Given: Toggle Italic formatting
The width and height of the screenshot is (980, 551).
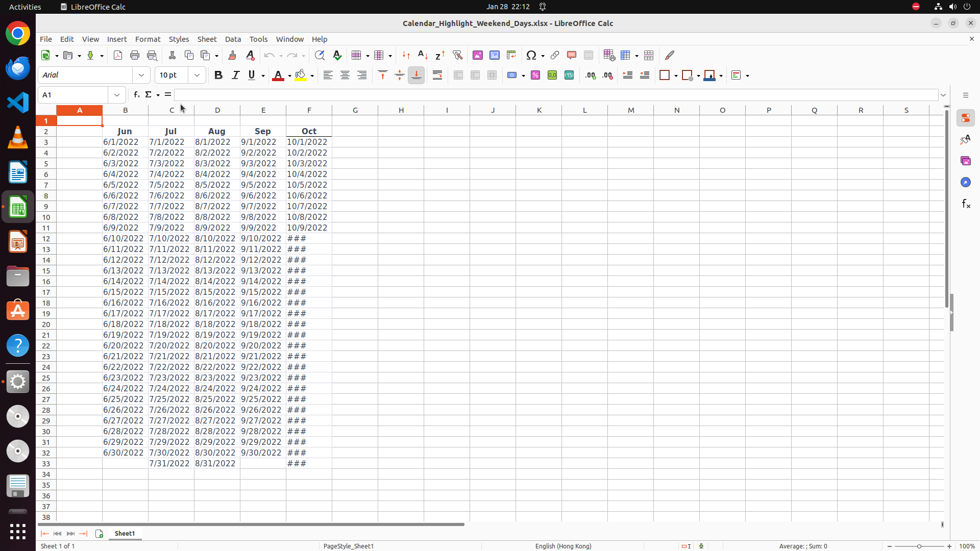Looking at the screenshot, I should point(235,76).
